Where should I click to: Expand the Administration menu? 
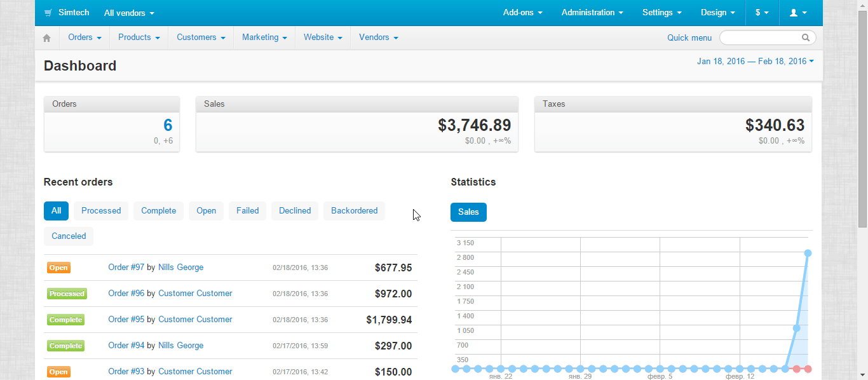point(592,13)
